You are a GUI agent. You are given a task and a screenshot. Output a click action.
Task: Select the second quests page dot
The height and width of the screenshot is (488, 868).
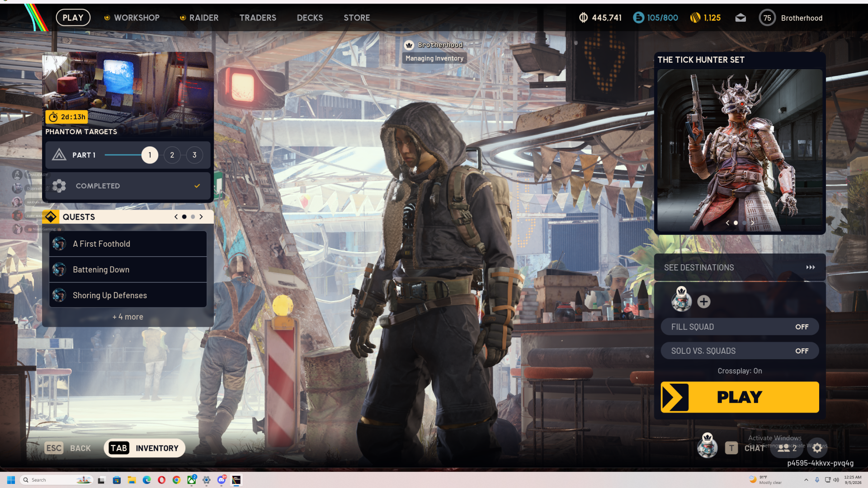(193, 217)
